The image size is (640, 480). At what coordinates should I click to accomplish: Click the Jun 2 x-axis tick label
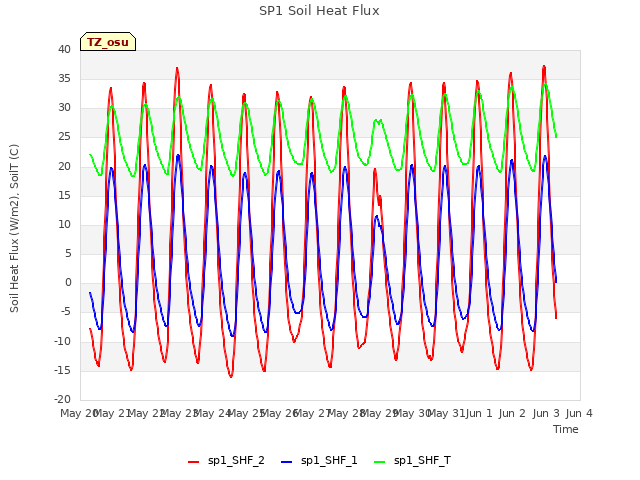(512, 413)
